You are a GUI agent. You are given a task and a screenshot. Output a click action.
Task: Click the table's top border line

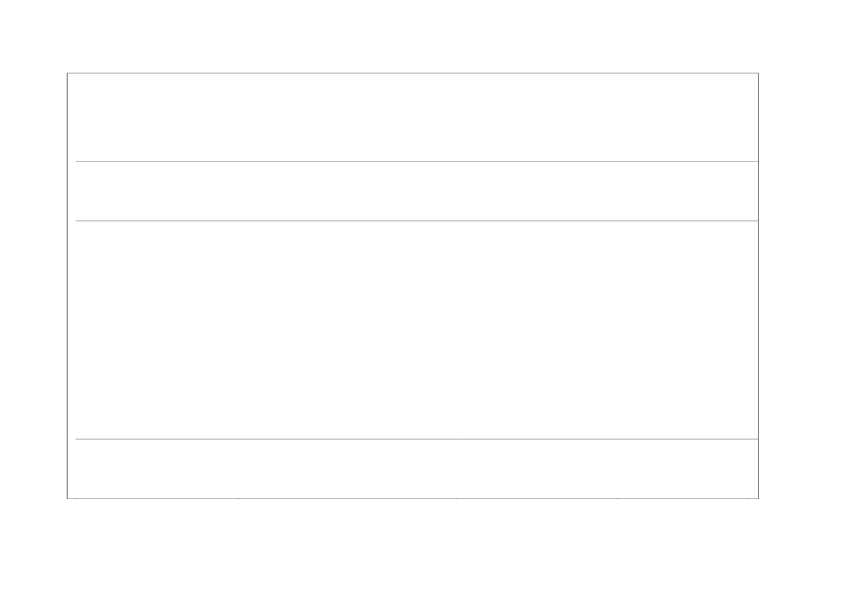point(413,73)
